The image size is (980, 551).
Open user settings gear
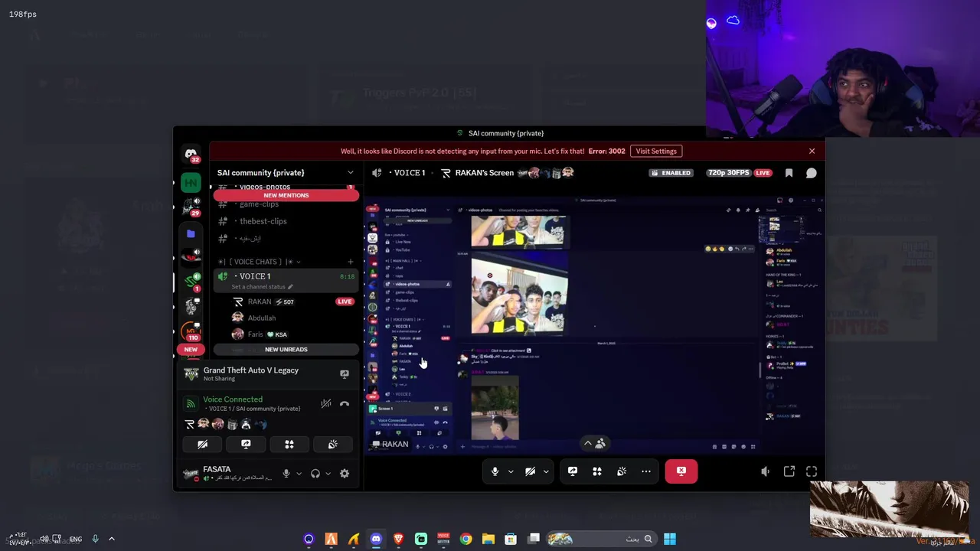point(345,474)
